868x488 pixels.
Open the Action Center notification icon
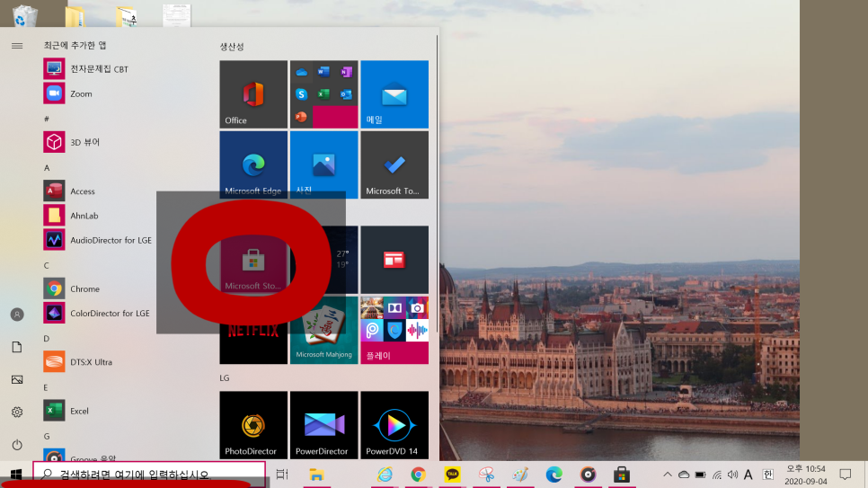(x=846, y=475)
